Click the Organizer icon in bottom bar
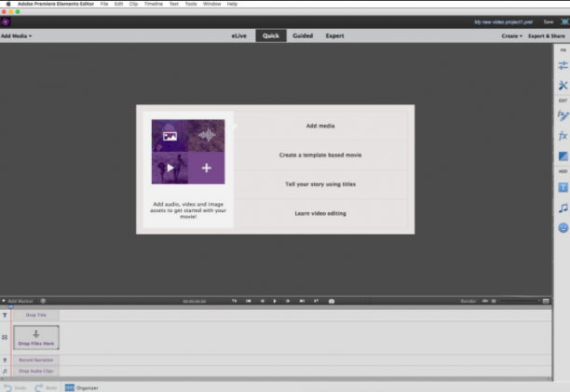 (70, 387)
